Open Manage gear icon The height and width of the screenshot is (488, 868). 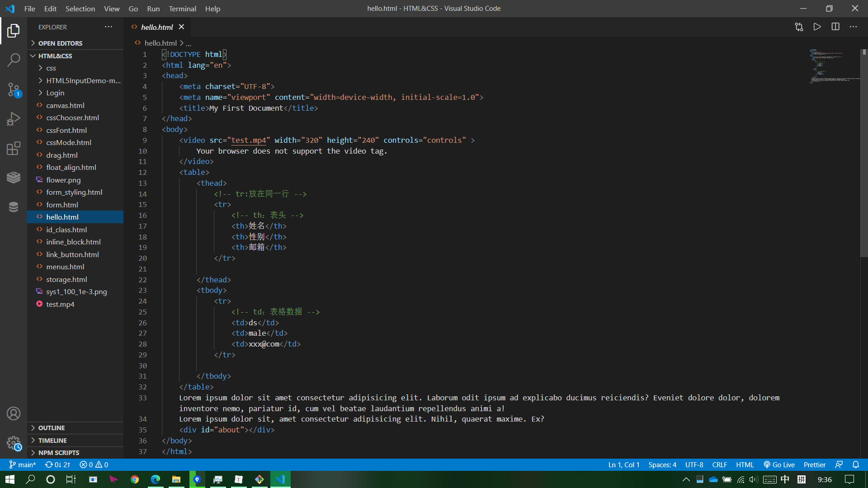[x=14, y=443]
